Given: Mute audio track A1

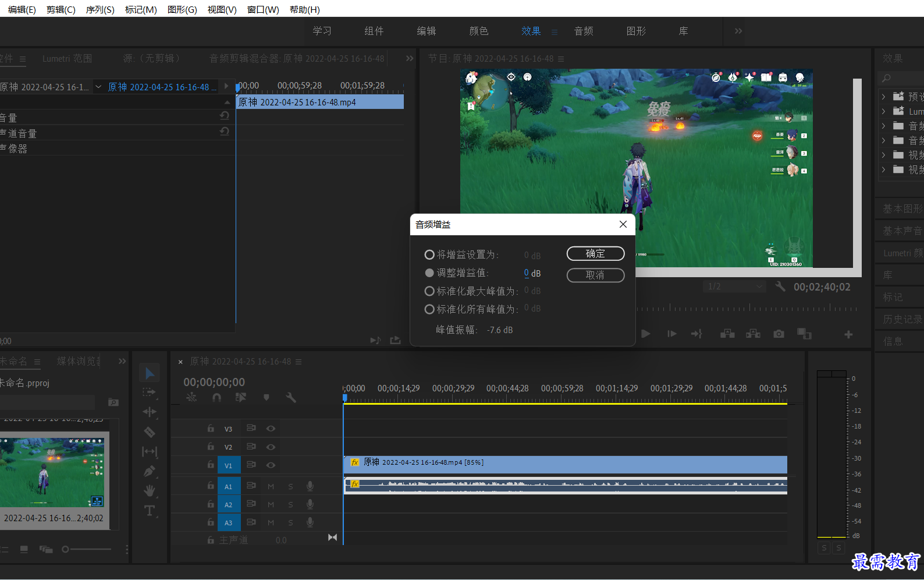Looking at the screenshot, I should pos(271,486).
